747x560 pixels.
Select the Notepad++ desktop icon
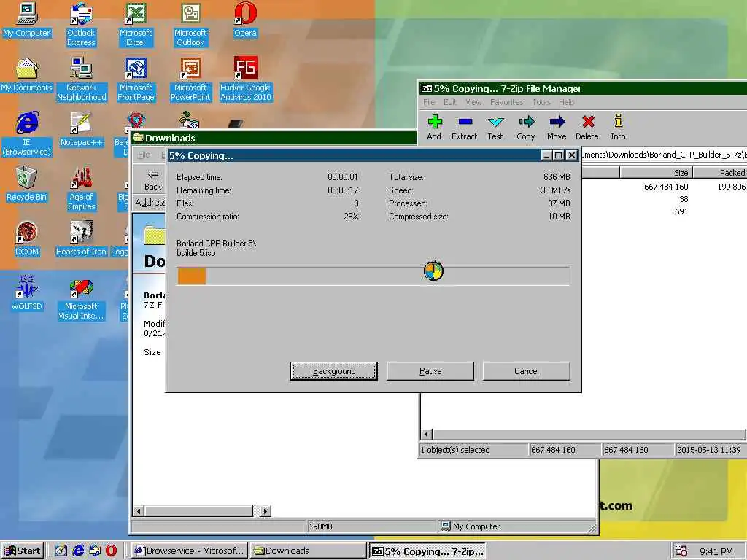[x=81, y=130]
